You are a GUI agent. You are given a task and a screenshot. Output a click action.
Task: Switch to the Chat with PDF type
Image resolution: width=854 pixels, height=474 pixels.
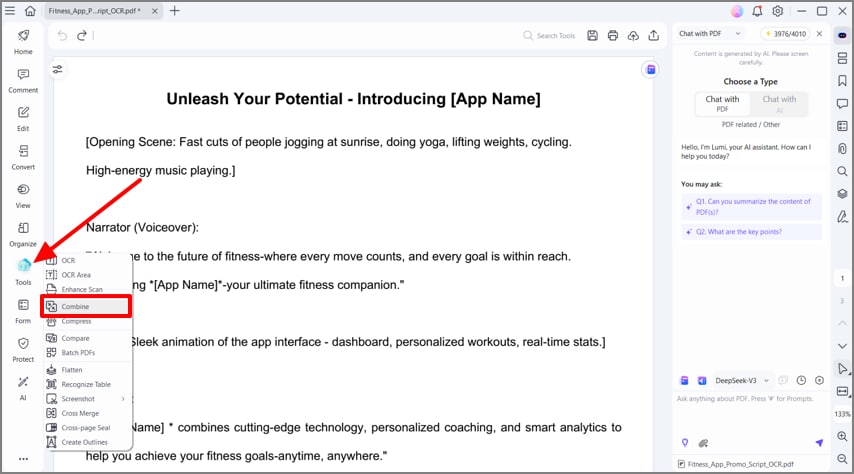click(x=722, y=104)
